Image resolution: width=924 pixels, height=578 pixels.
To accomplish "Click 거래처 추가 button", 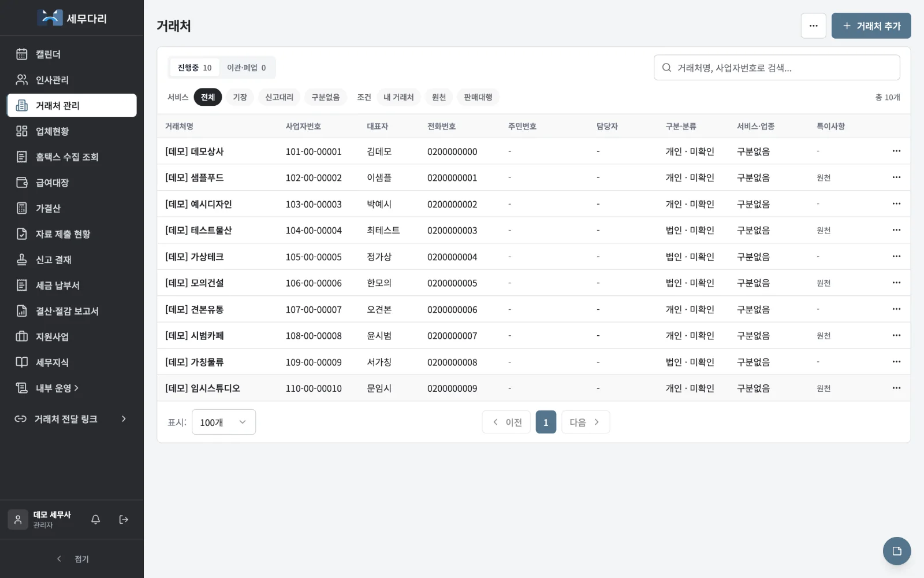I will 871,25.
